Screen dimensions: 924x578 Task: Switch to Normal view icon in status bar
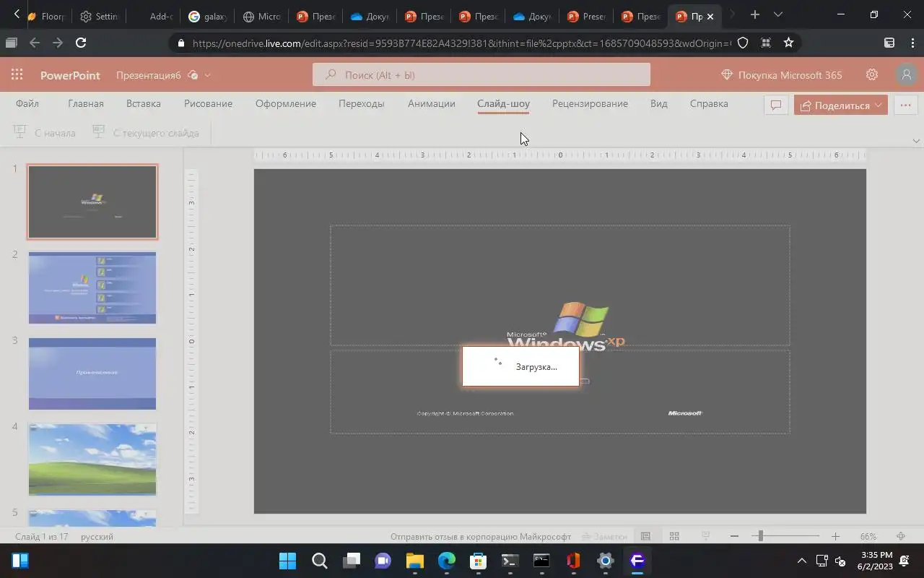[x=645, y=536]
